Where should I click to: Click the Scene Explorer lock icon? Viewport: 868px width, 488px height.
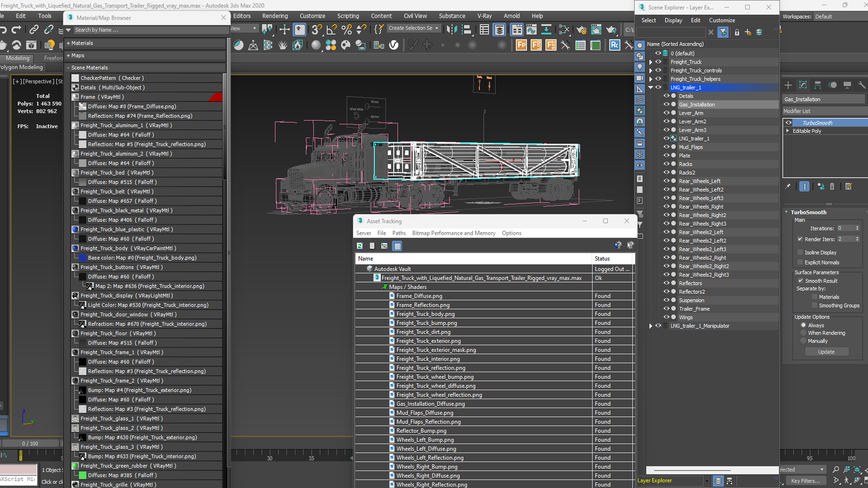coord(737,32)
